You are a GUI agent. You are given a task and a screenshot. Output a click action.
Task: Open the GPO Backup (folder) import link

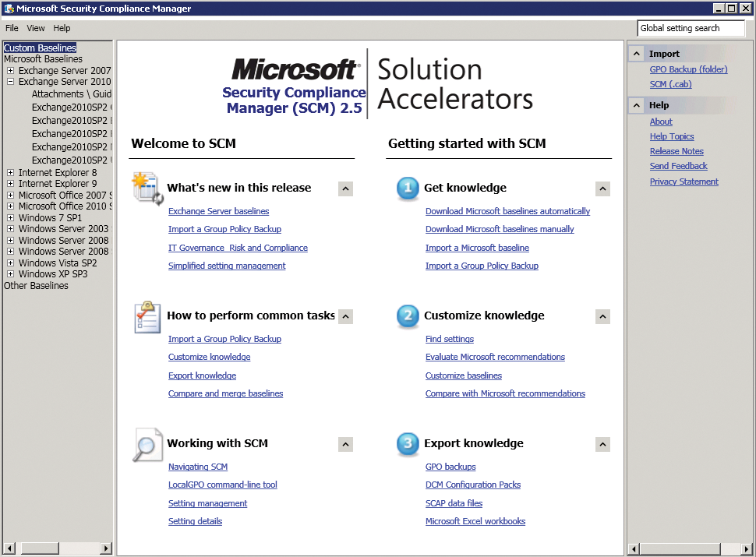(x=688, y=69)
